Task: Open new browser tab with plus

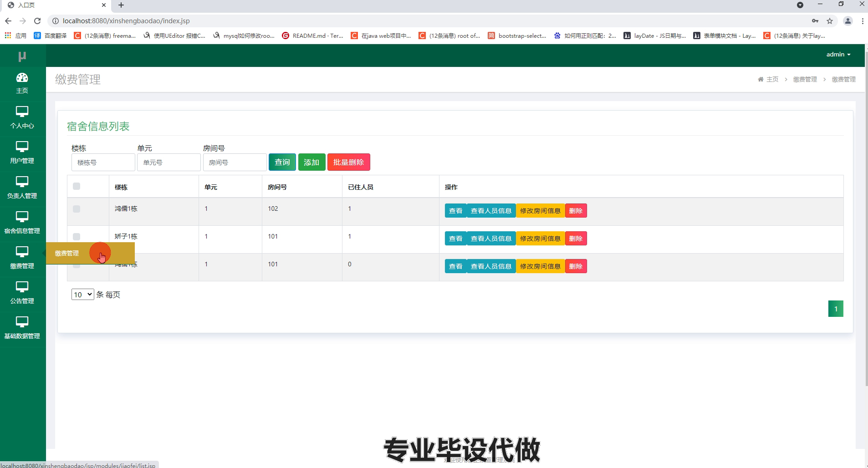Action: 121,5
